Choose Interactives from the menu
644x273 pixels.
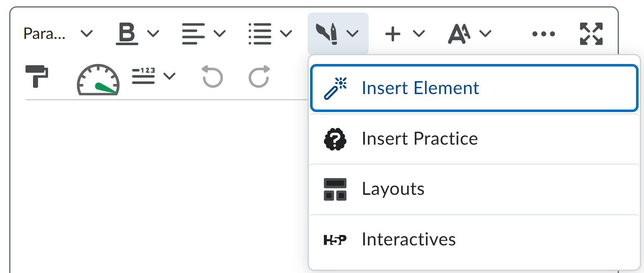click(474, 240)
